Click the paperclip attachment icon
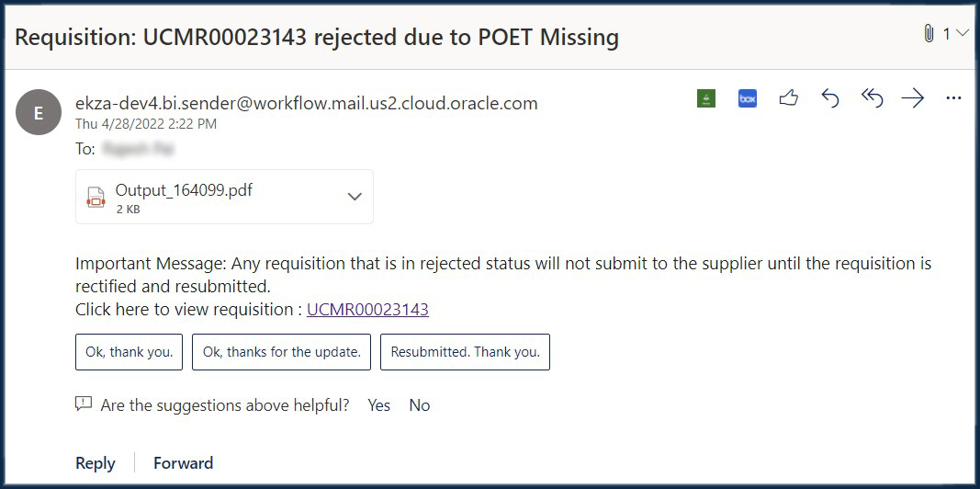The width and height of the screenshot is (980, 489). click(x=929, y=34)
